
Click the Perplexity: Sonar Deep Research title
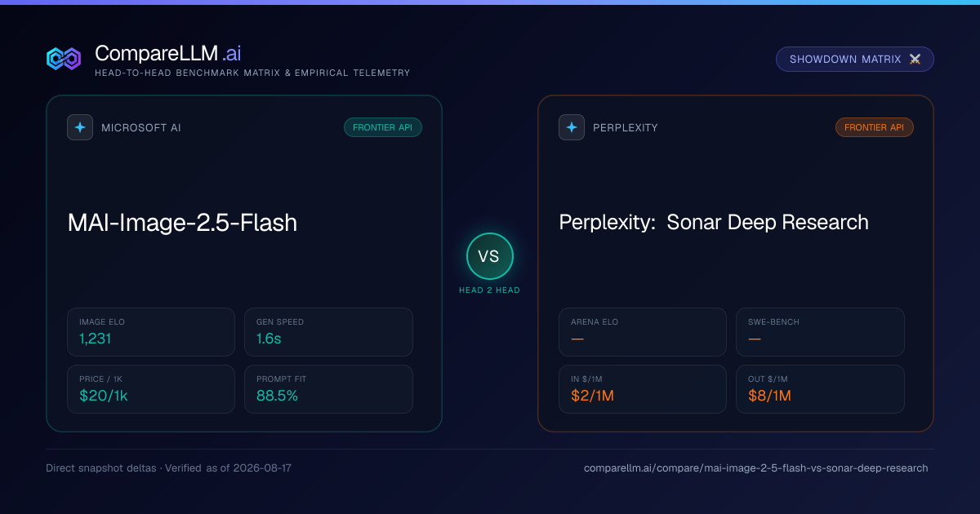point(714,223)
